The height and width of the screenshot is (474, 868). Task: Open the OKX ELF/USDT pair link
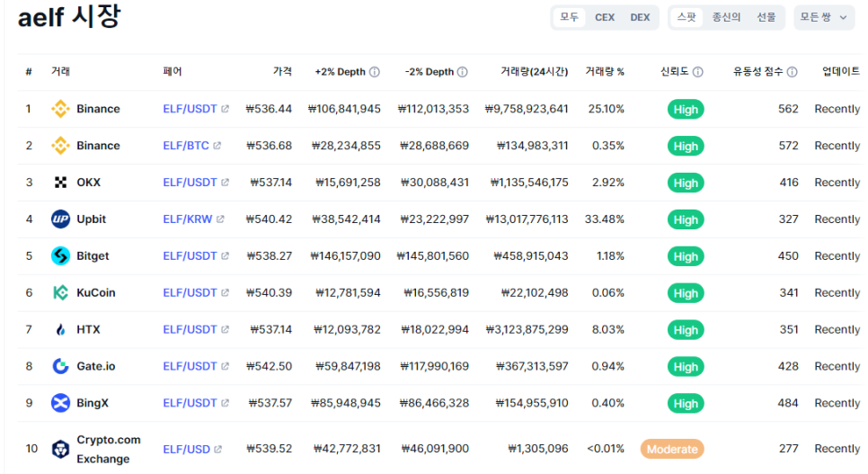coord(190,183)
